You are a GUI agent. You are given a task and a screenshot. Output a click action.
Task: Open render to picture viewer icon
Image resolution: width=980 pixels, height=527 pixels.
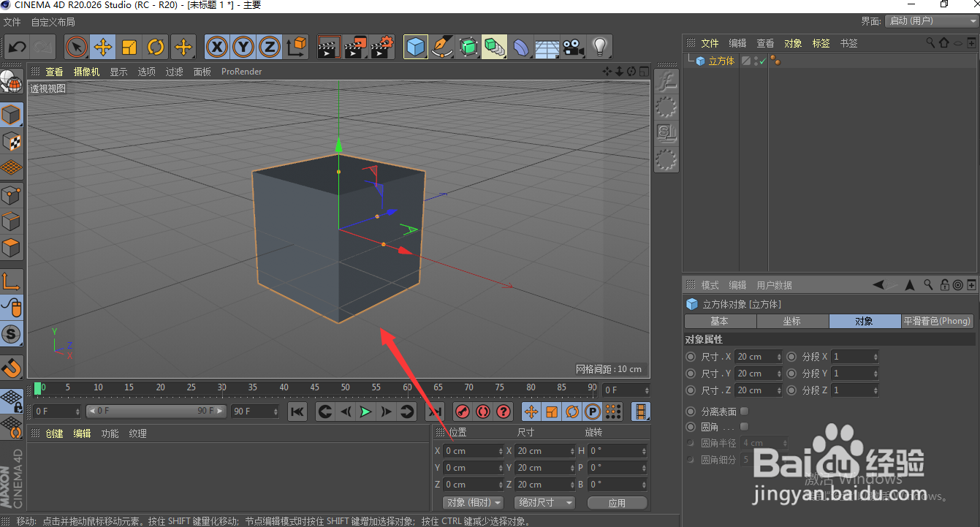click(x=355, y=48)
